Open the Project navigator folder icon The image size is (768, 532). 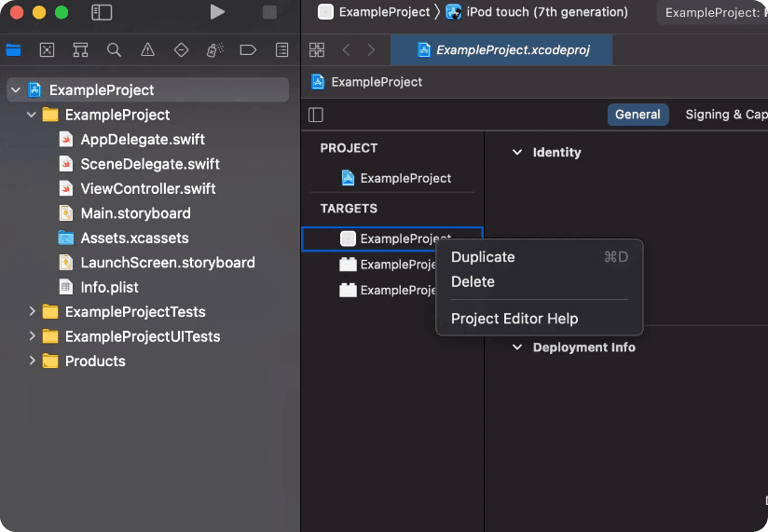point(13,50)
